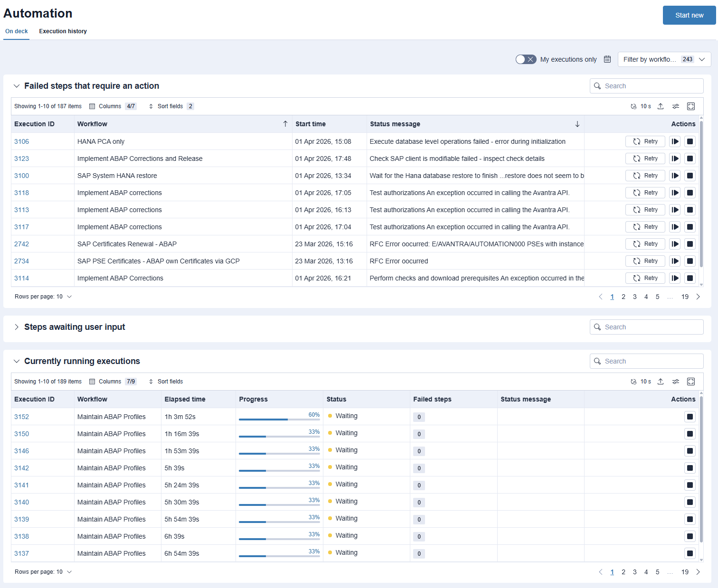Go to page 19 of failed steps

[685, 297]
